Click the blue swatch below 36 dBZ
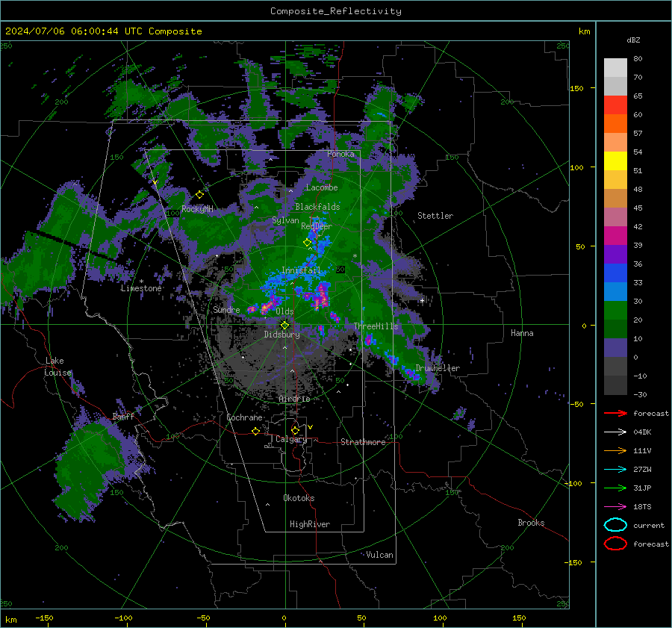Viewport: 672px width, 628px height. point(615,273)
